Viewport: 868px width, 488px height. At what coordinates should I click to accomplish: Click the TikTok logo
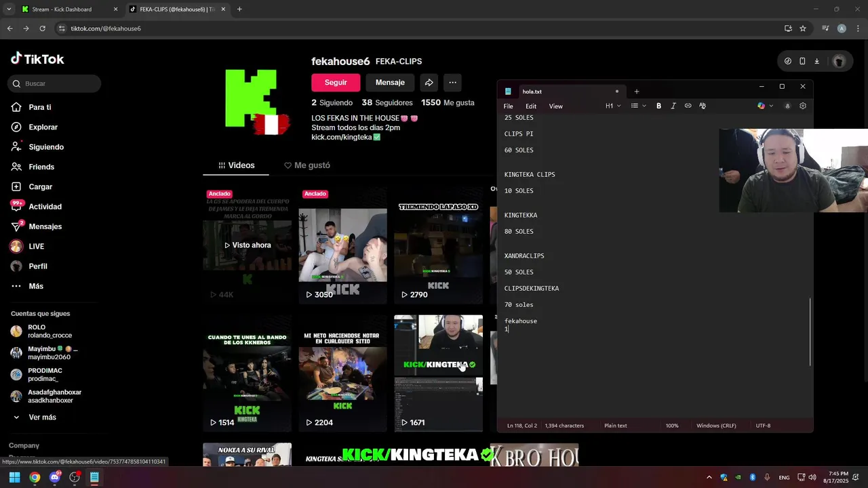point(37,59)
